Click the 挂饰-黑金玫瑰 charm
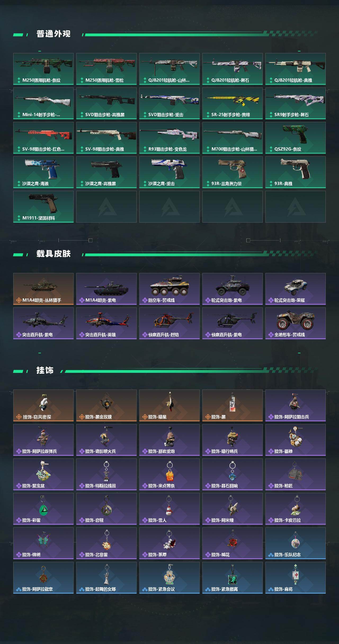This screenshot has height=644, width=339. (x=106, y=405)
